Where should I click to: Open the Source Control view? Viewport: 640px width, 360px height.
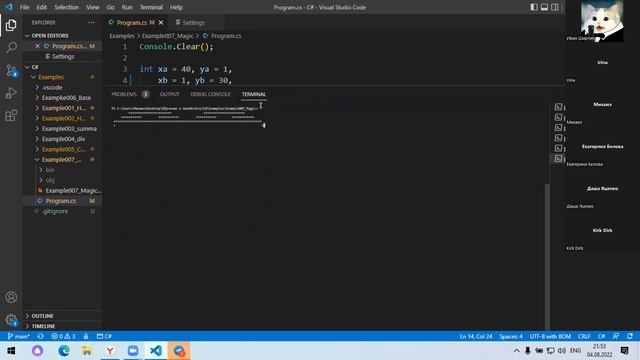pos(11,71)
